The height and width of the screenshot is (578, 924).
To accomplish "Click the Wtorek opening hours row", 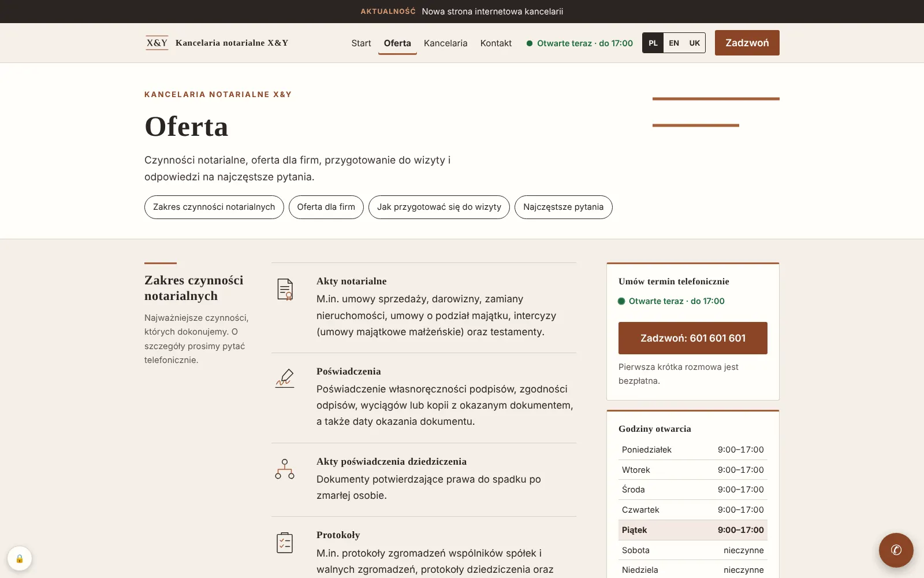I will coord(693,470).
